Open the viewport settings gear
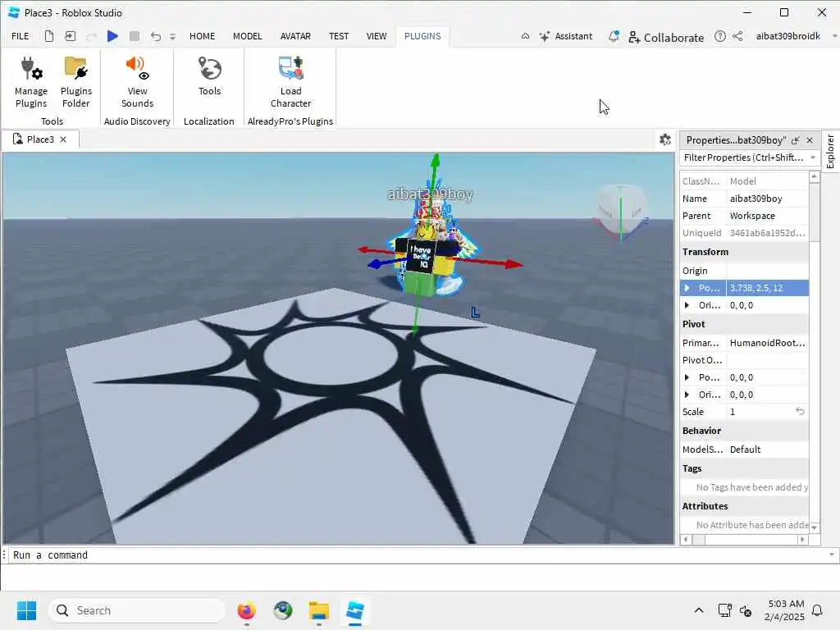This screenshot has height=630, width=840. coord(664,139)
